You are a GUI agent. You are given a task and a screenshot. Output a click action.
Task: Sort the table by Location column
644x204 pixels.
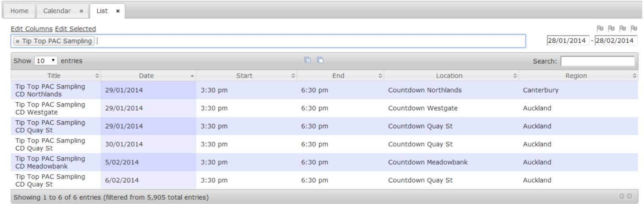pyautogui.click(x=451, y=76)
